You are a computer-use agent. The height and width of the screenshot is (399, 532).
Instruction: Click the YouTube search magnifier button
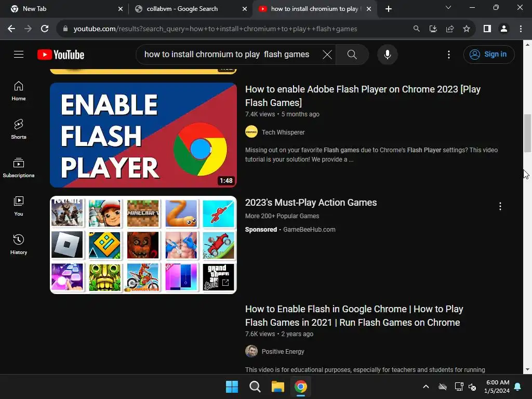352,54
